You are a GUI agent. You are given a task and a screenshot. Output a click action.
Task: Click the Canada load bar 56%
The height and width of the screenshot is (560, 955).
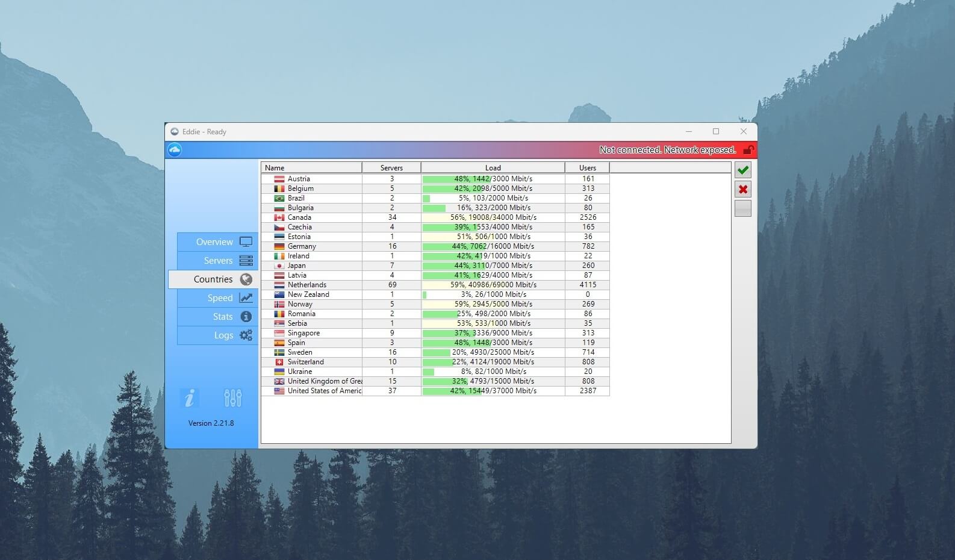pyautogui.click(x=493, y=217)
